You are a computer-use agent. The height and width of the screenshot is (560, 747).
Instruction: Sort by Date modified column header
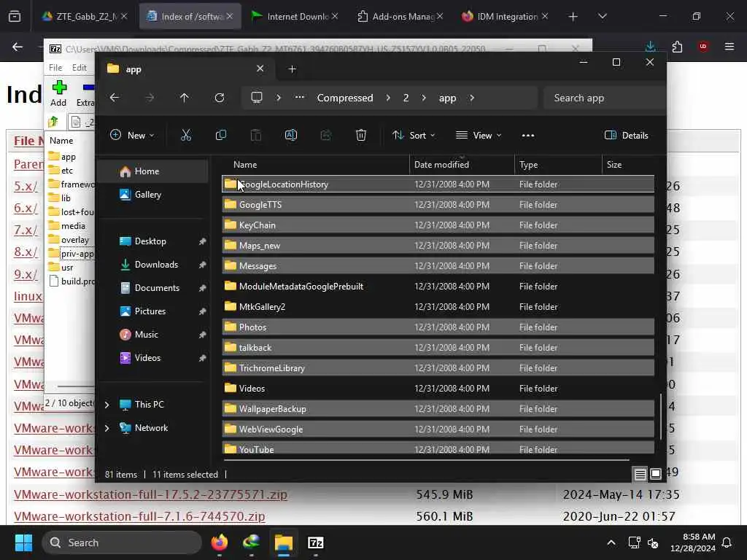click(x=461, y=164)
